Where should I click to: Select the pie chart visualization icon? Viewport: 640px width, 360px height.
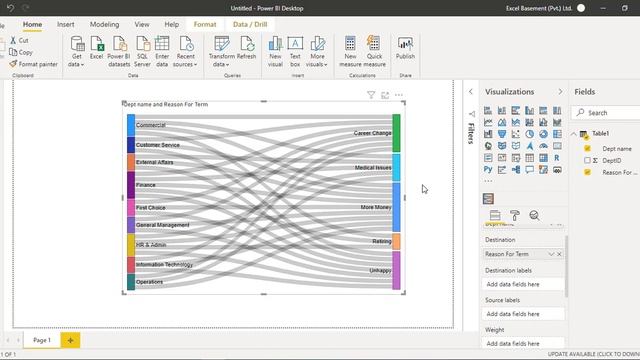tap(529, 134)
